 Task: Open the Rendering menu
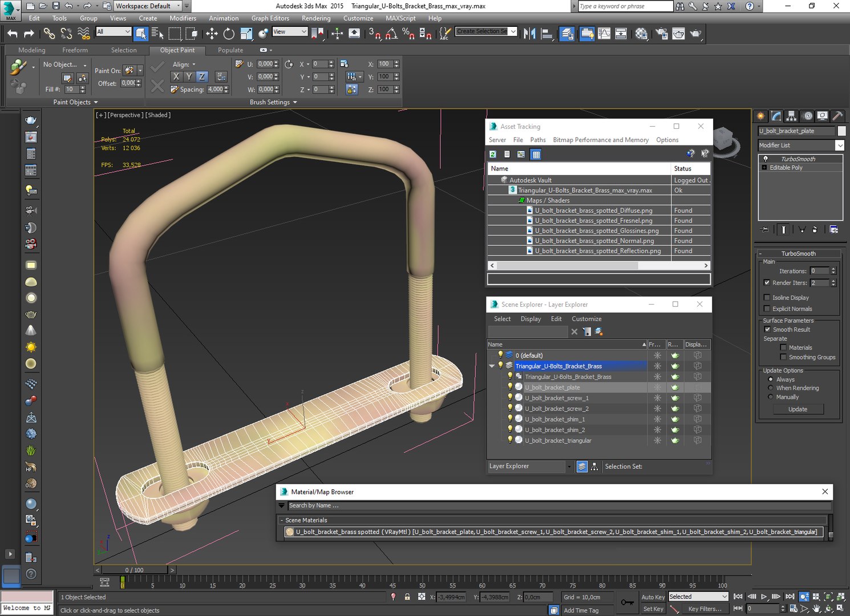[x=316, y=18]
